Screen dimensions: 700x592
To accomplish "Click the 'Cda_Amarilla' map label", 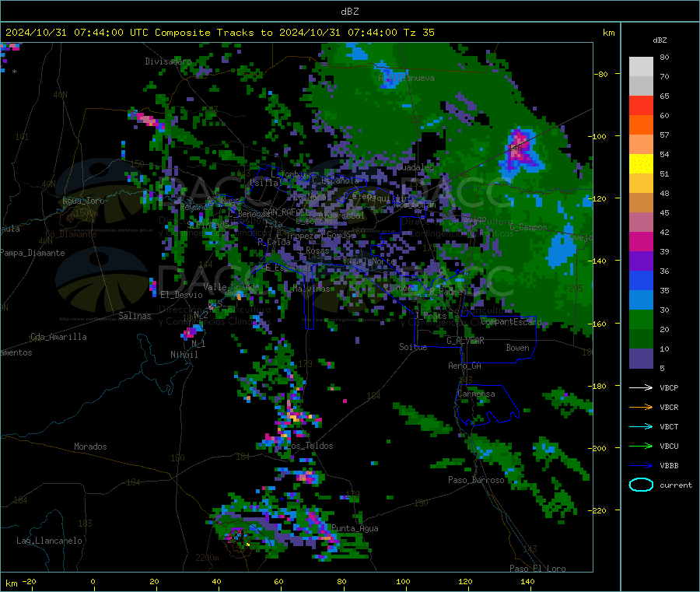I will pyautogui.click(x=58, y=337).
